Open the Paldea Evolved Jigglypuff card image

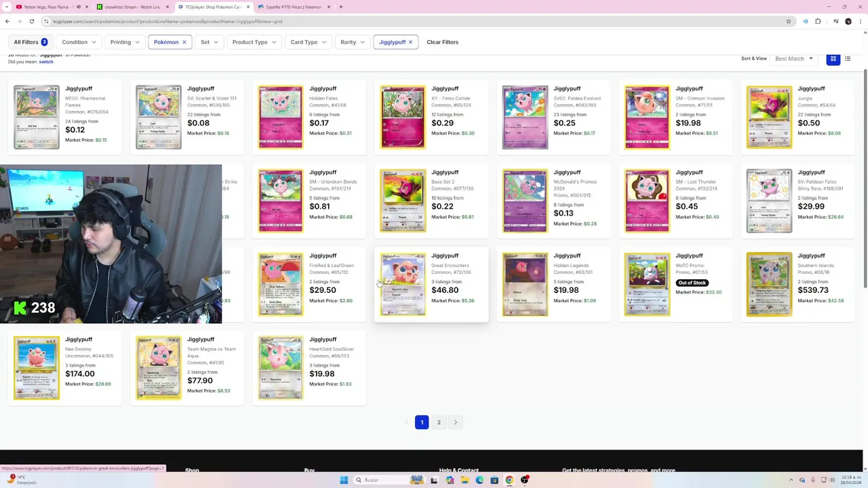click(525, 117)
